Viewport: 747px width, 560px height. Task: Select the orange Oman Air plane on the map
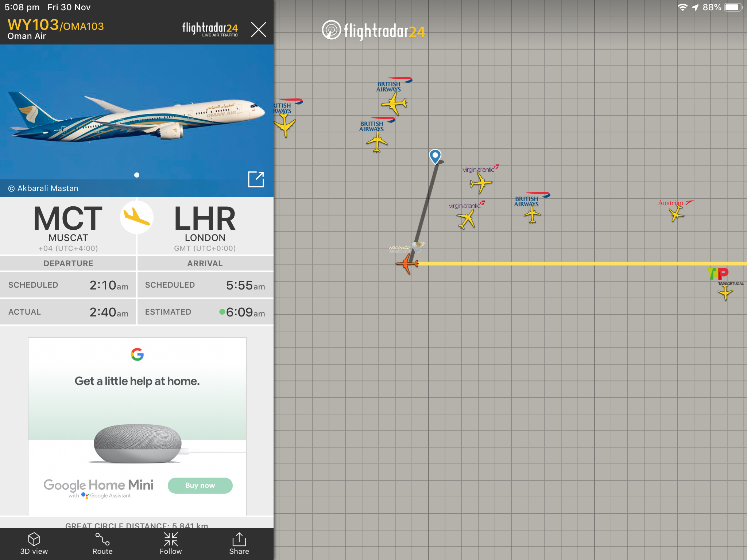(407, 263)
